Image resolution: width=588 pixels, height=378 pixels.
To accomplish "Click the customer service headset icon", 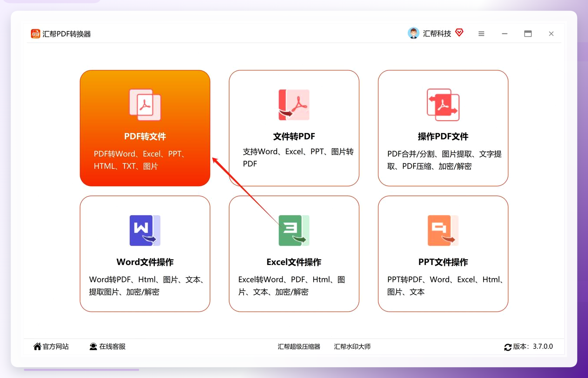I will point(93,347).
